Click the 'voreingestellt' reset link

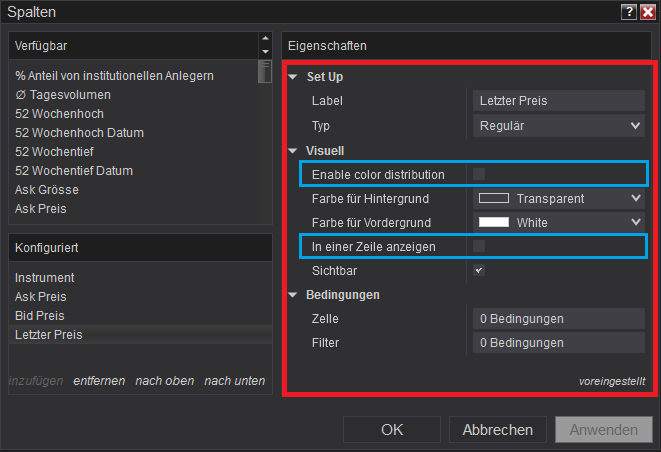coord(611,381)
